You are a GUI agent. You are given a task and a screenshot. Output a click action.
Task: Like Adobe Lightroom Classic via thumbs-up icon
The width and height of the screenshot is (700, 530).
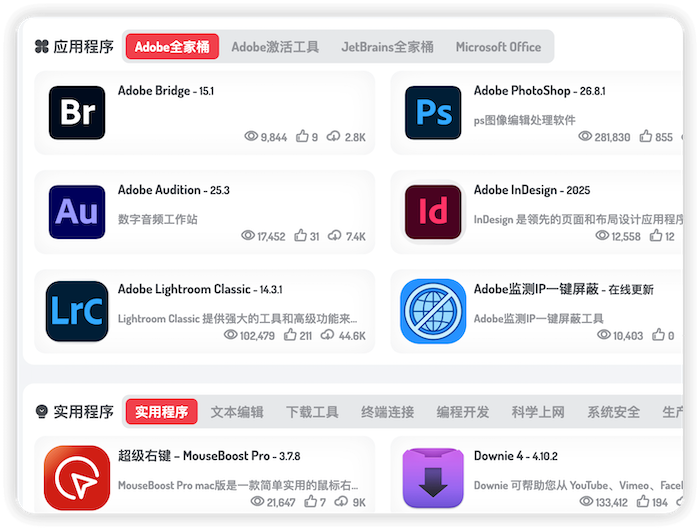294,336
